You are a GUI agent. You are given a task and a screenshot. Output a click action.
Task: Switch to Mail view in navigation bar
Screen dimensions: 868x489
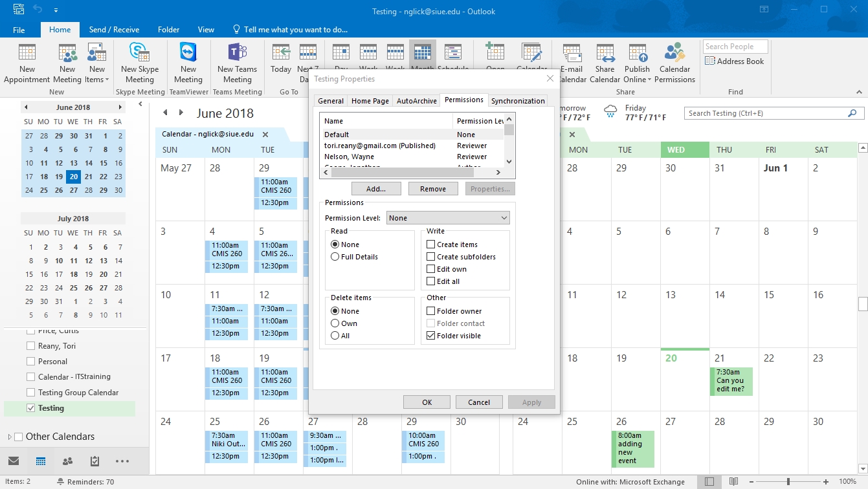pos(14,461)
